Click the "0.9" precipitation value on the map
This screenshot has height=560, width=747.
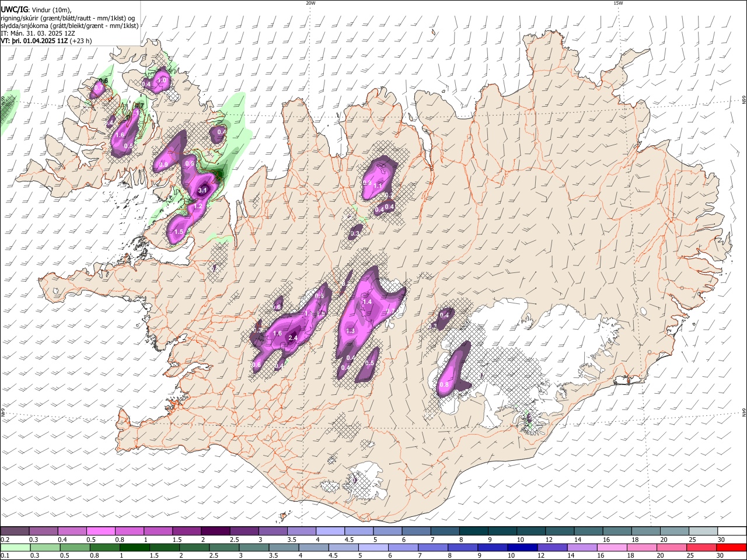163,165
